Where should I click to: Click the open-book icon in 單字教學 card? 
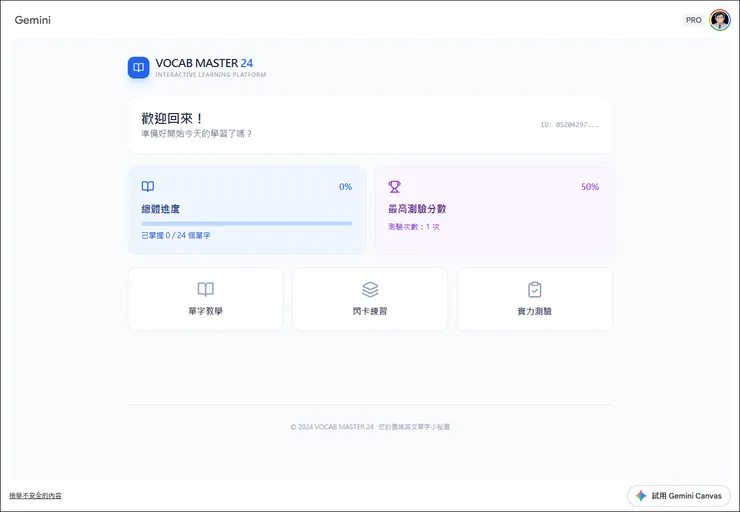[205, 289]
